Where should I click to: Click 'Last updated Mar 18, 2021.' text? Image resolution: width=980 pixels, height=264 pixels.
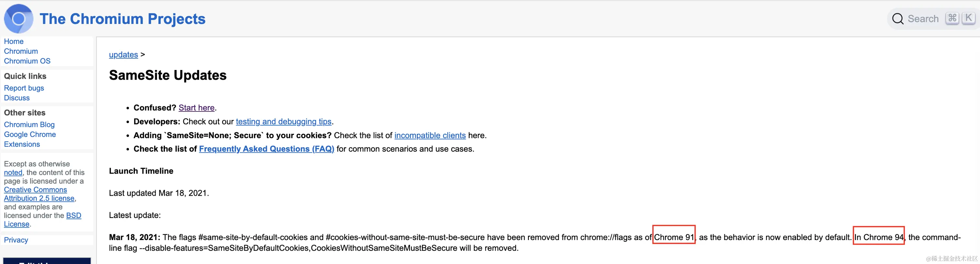coord(159,193)
